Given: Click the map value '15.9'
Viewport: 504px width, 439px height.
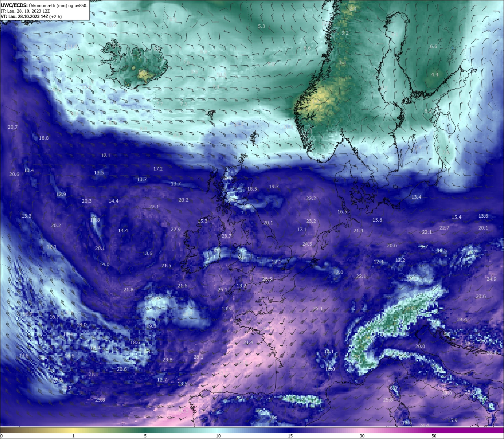Looking at the screenshot, I should coord(452,420).
